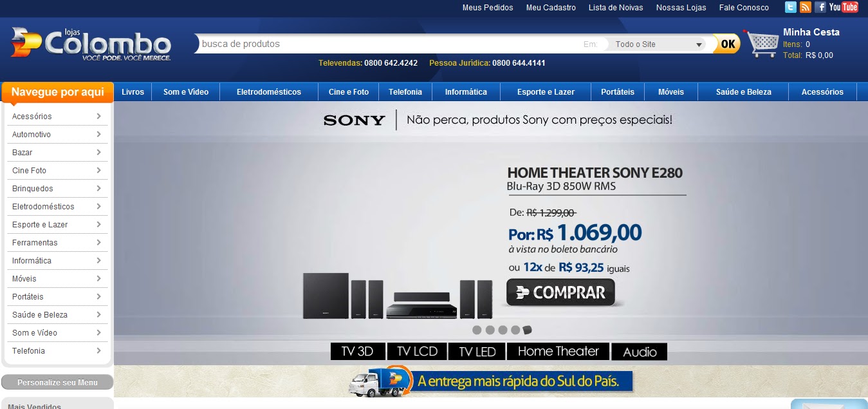Select the fifth active banner dot
This screenshot has width=868, height=409.
pos(528,330)
